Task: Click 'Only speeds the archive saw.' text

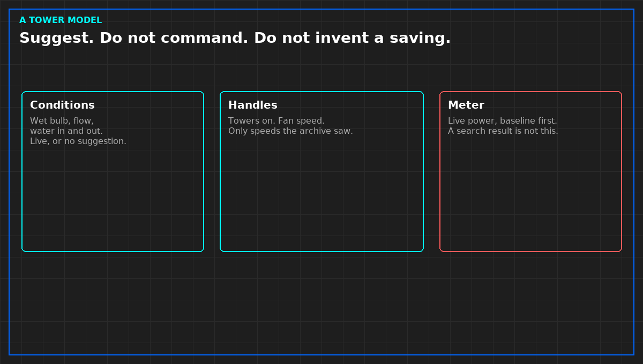Action: (290, 131)
